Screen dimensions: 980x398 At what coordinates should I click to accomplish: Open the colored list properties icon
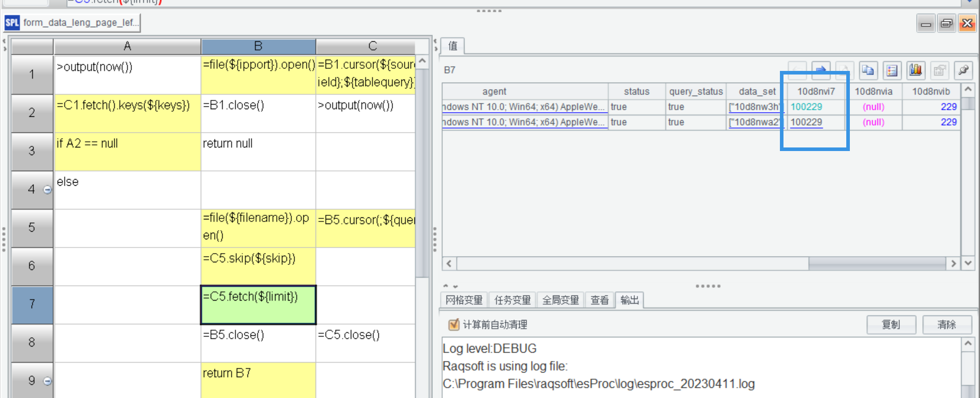(x=892, y=70)
